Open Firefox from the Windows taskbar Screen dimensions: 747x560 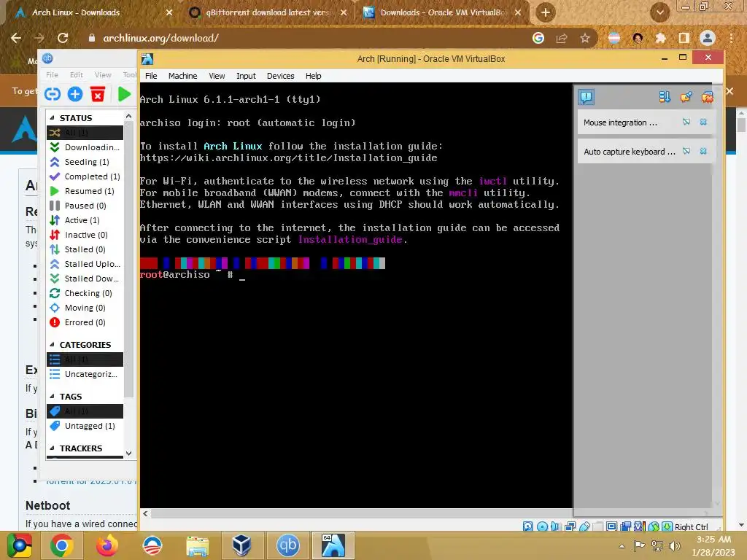[x=107, y=545]
